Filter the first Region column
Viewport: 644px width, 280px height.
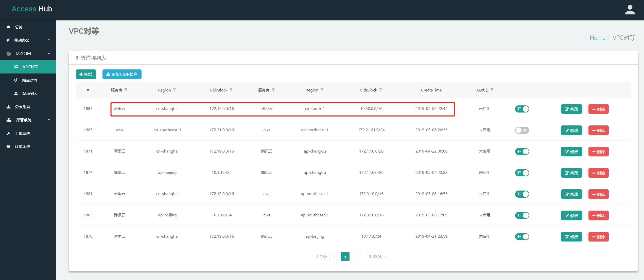pos(174,90)
